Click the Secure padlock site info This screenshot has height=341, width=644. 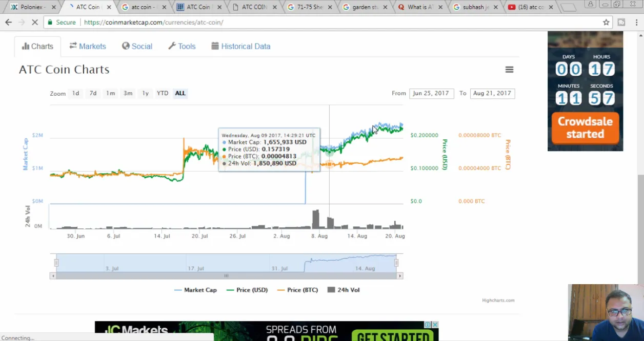62,23
